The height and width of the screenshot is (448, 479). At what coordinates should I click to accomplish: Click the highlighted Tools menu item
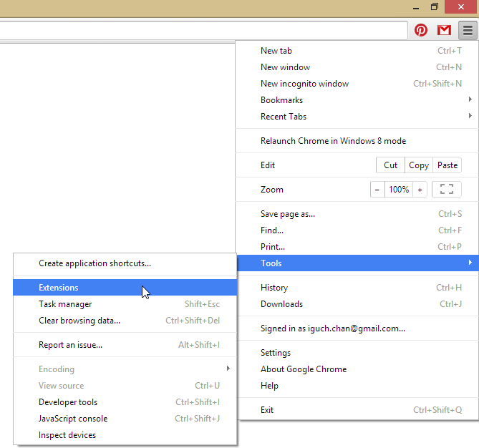[x=357, y=263]
